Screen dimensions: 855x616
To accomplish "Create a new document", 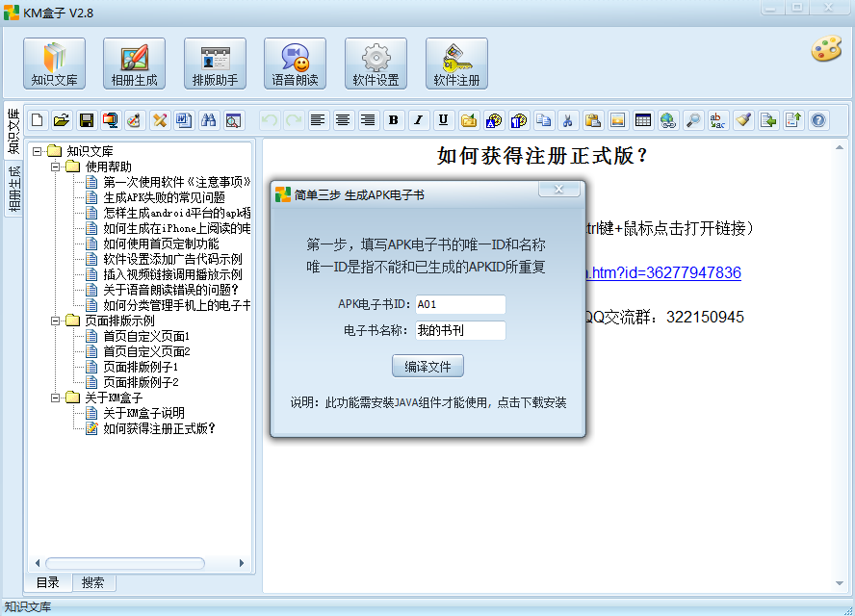I will [36, 119].
